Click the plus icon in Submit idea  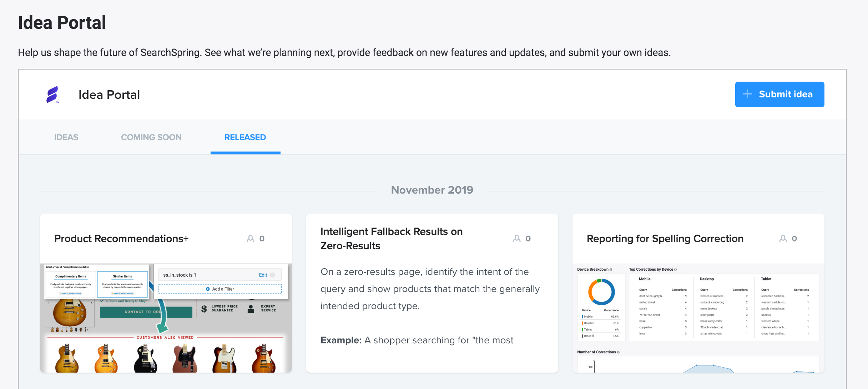(x=747, y=94)
